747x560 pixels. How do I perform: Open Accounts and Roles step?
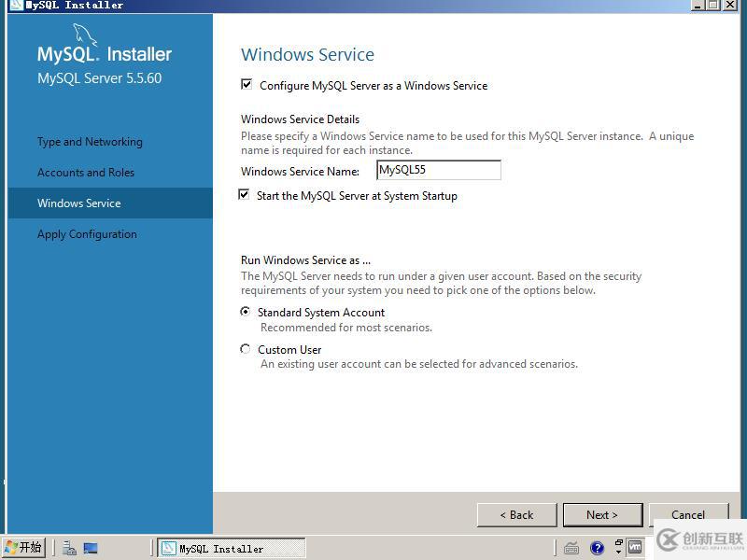(86, 173)
